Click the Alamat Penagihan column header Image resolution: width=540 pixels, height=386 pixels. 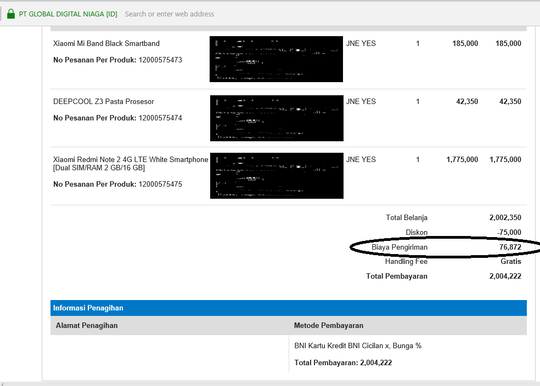(87, 325)
